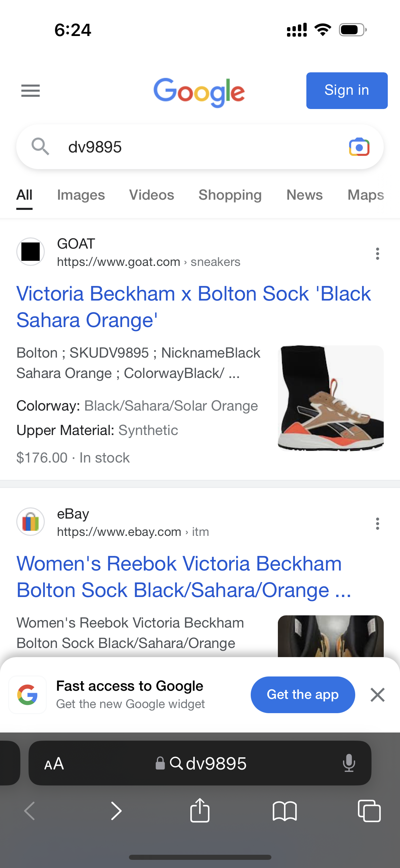Tap the GOAT sneaker product thumbnail

click(330, 398)
